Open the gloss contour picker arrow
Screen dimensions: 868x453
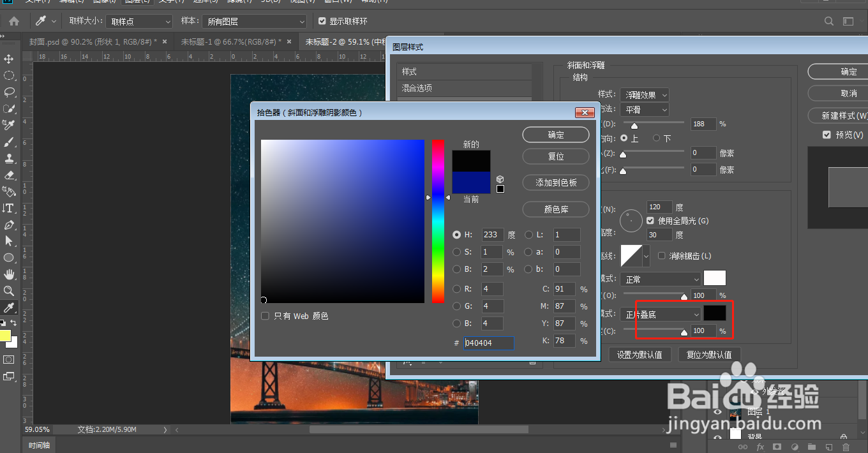646,256
